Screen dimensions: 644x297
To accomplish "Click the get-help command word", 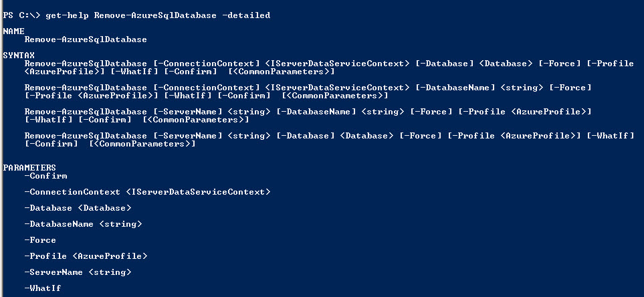I will (x=68, y=15).
